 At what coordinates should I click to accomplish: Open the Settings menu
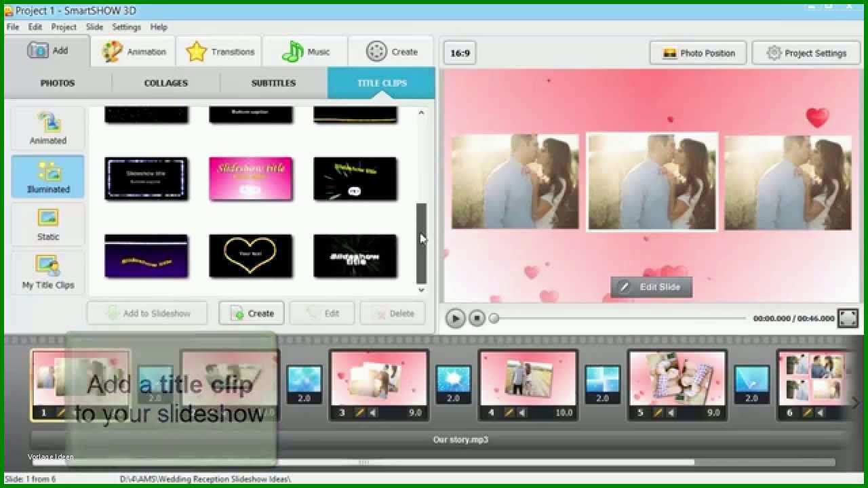point(126,27)
